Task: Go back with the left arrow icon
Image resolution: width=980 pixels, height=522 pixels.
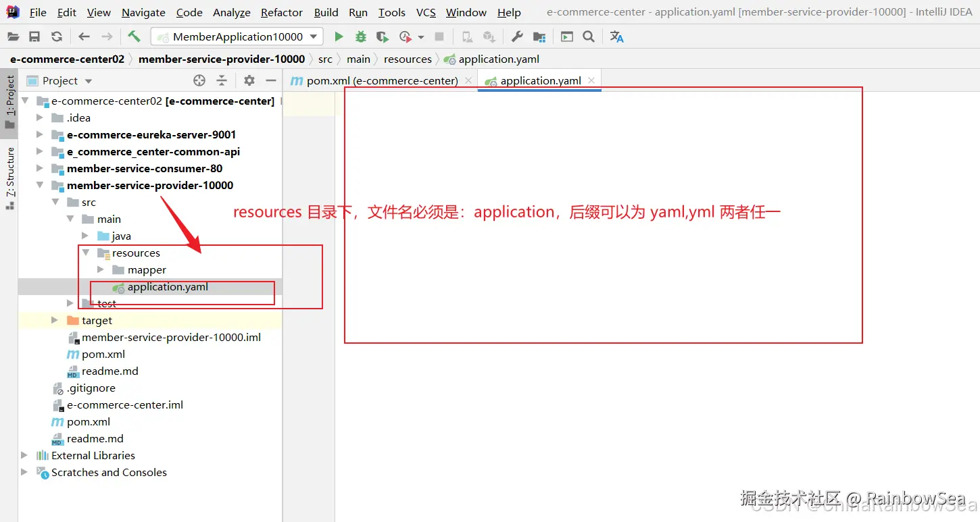Action: (x=84, y=37)
